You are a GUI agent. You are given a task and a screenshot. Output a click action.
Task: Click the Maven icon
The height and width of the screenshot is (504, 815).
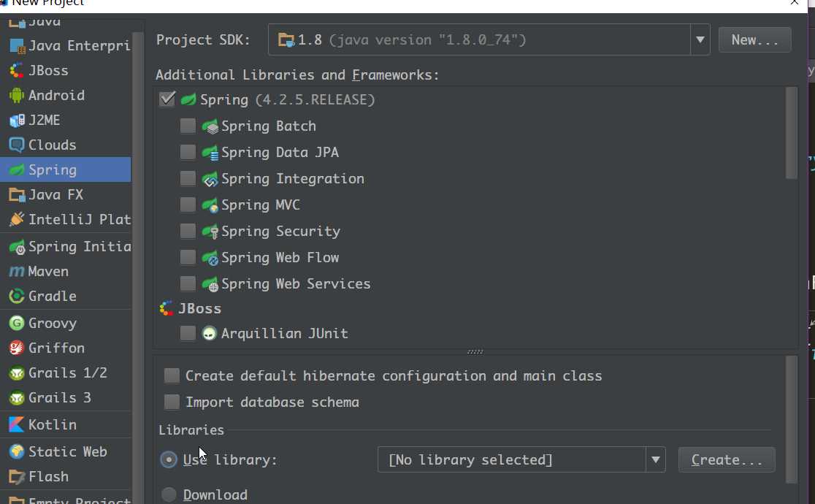pyautogui.click(x=17, y=272)
